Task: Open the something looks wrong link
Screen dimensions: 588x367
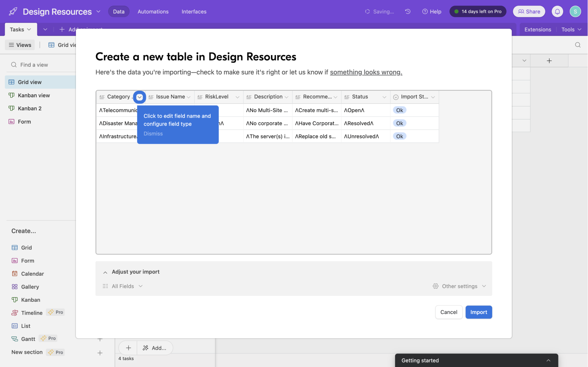Action: (366, 72)
